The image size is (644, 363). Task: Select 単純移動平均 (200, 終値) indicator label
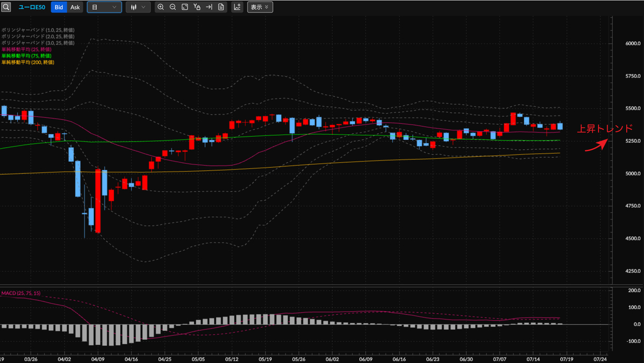28,62
